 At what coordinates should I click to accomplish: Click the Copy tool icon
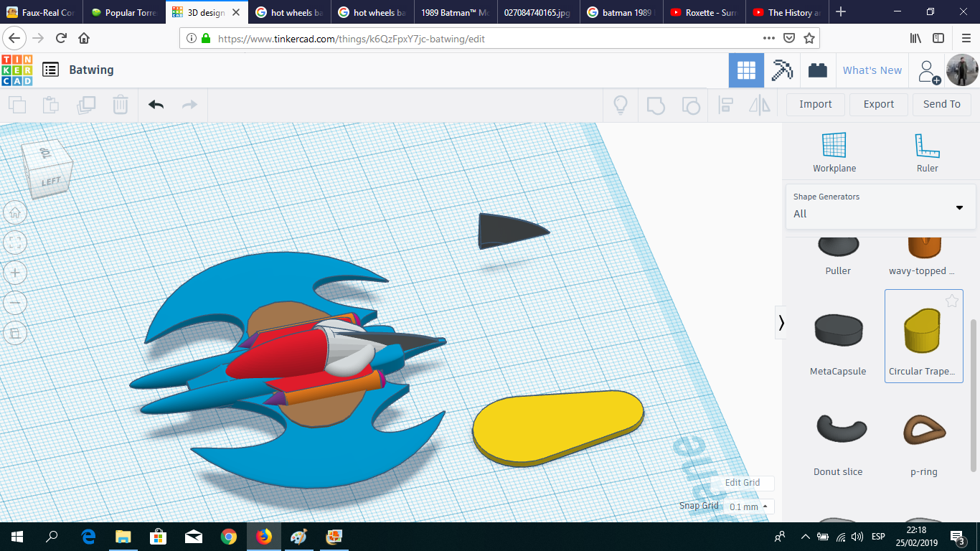click(x=17, y=105)
